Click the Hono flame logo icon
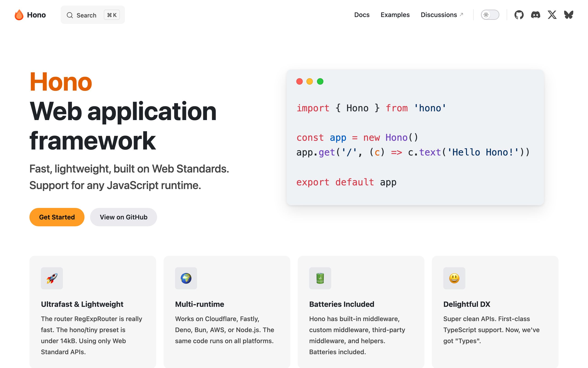The height and width of the screenshot is (368, 588). [x=19, y=15]
